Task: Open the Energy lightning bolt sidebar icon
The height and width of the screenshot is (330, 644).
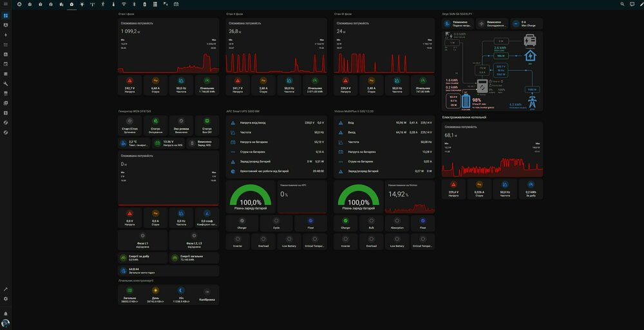Action: [x=6, y=35]
